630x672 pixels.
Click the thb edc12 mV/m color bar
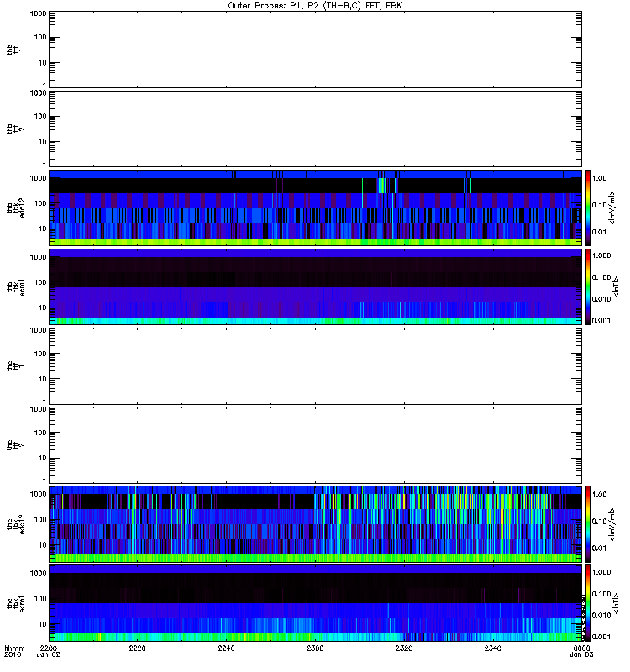pyautogui.click(x=588, y=207)
